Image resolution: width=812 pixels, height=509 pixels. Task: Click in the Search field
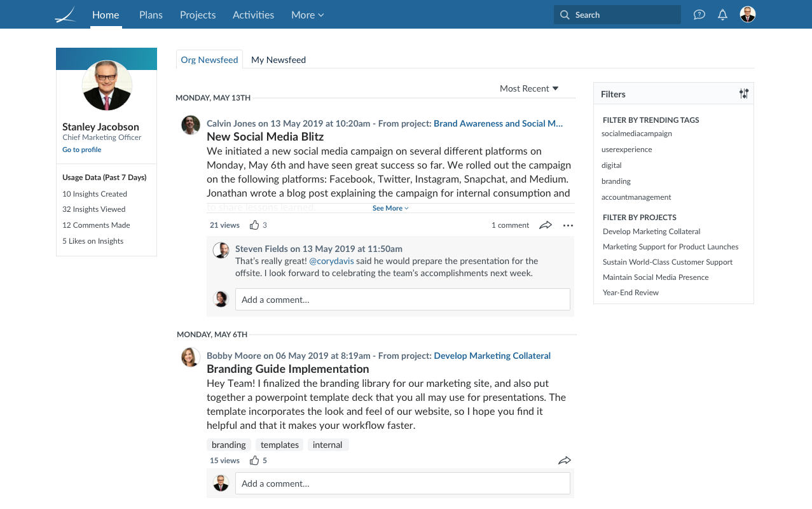[617, 15]
